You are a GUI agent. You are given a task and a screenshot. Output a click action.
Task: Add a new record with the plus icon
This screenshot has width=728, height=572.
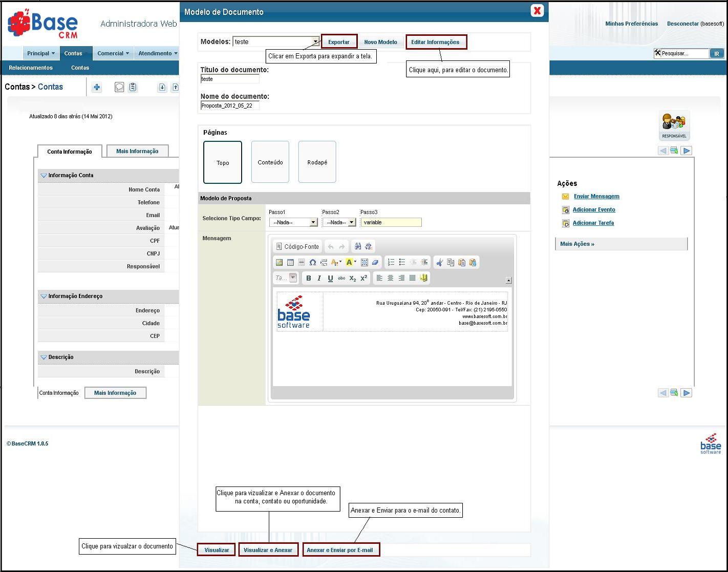pyautogui.click(x=96, y=87)
